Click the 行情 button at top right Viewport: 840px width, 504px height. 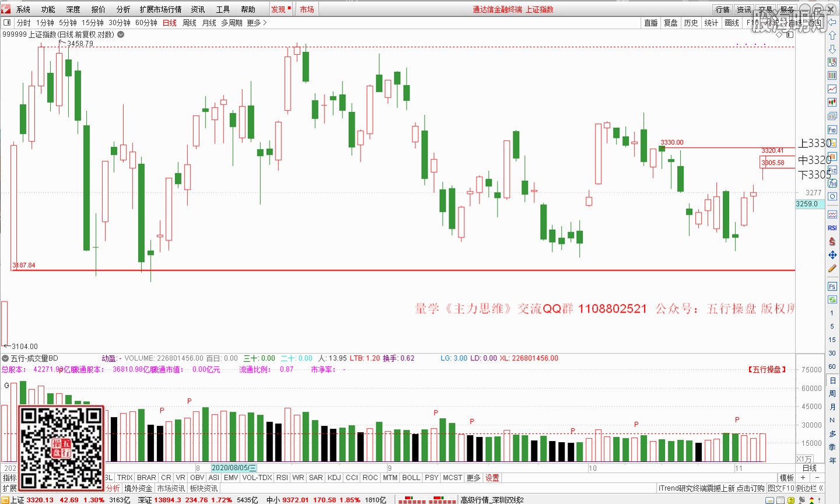723,9
